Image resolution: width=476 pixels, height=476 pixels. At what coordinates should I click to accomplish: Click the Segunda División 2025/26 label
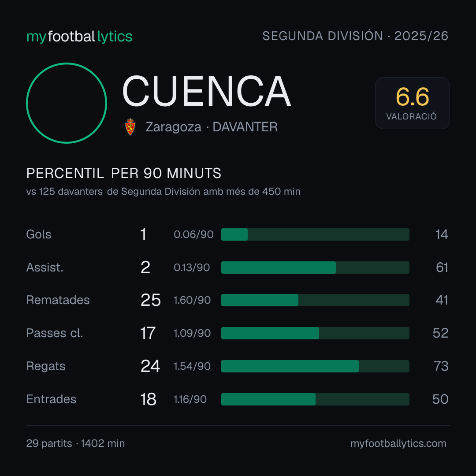point(355,36)
